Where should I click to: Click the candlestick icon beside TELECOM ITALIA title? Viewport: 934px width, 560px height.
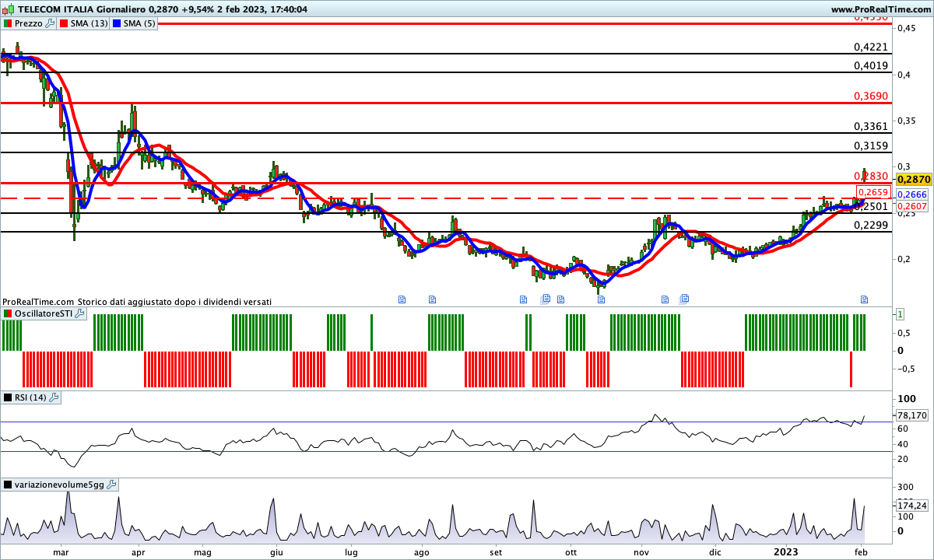click(x=9, y=9)
